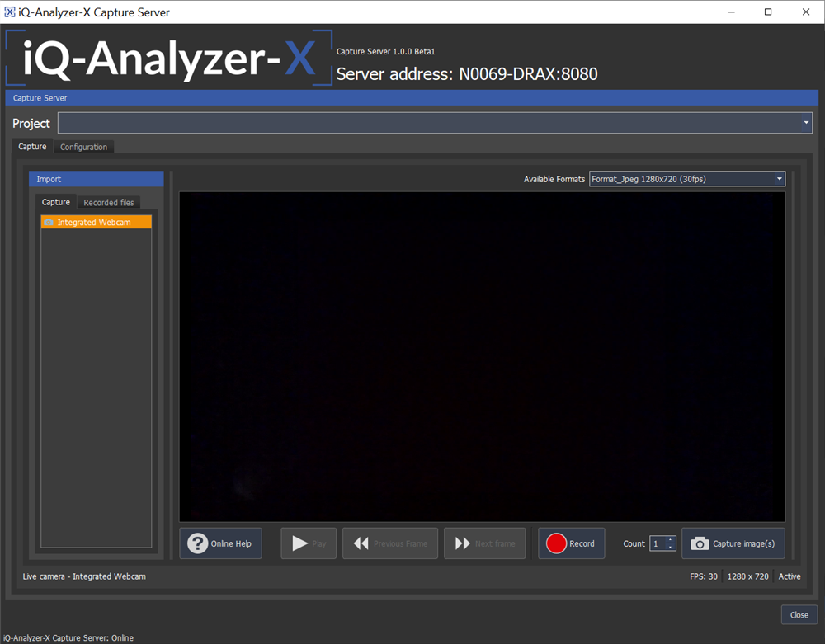Viewport: 825px width, 644px height.
Task: Click the Project label
Action: [31, 123]
